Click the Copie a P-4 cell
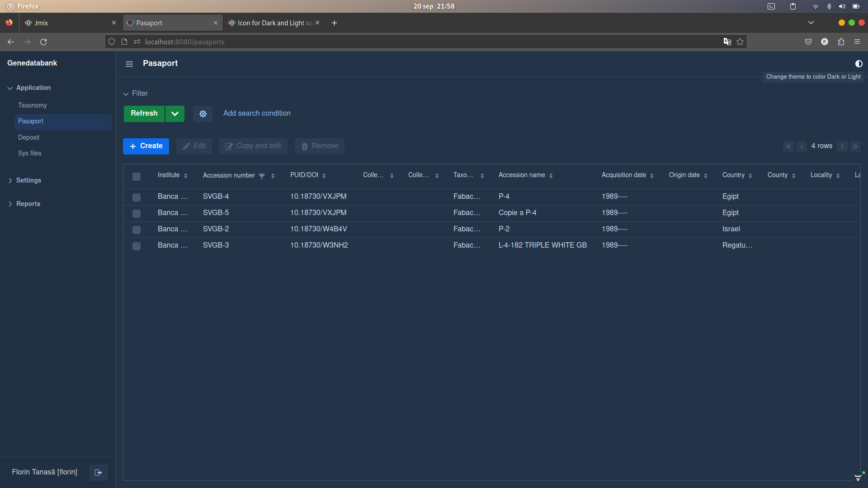Image resolution: width=868 pixels, height=488 pixels. 517,213
